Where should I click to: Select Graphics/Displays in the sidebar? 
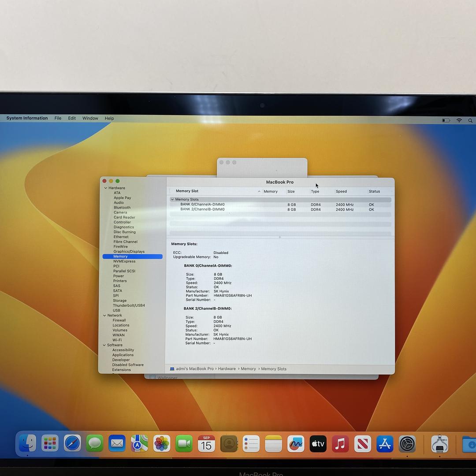click(x=129, y=252)
